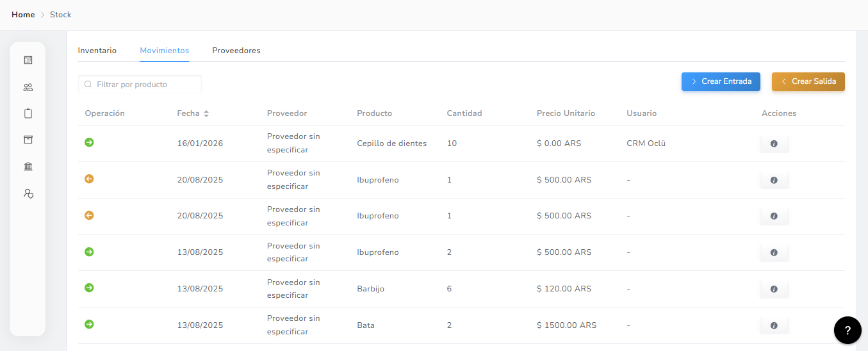Click the $ 1500.00 ARS price cell
This screenshot has width=868, height=351.
(567, 325)
